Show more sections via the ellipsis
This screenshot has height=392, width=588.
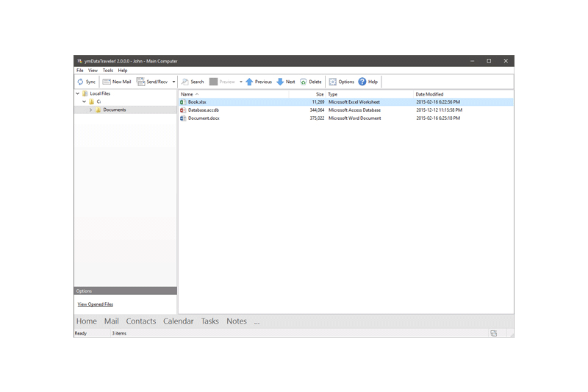pyautogui.click(x=257, y=322)
